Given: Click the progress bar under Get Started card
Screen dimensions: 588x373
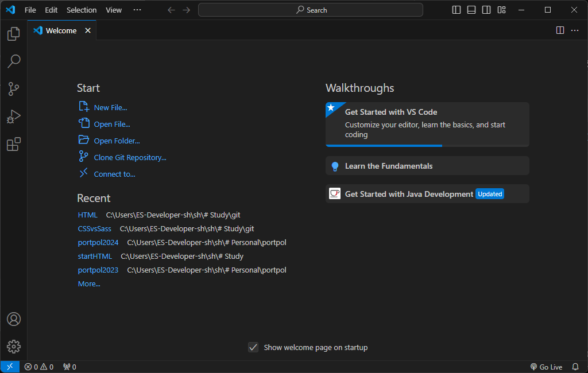Looking at the screenshot, I should (x=427, y=145).
